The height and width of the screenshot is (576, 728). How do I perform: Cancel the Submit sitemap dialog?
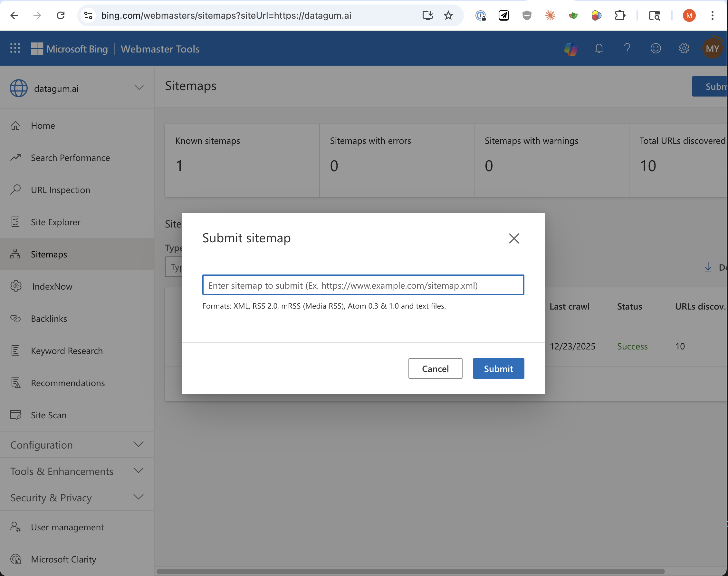pyautogui.click(x=435, y=368)
